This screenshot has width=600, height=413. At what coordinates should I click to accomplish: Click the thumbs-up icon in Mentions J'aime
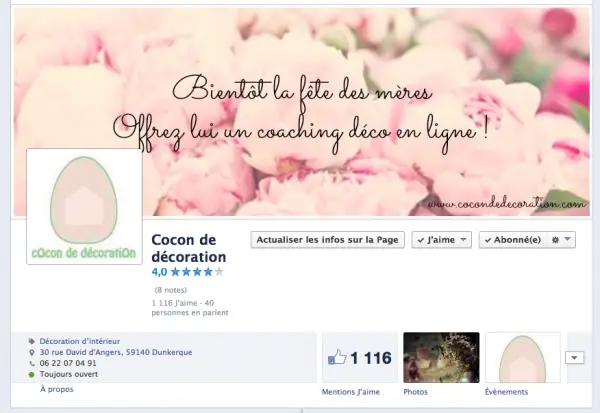(337, 358)
